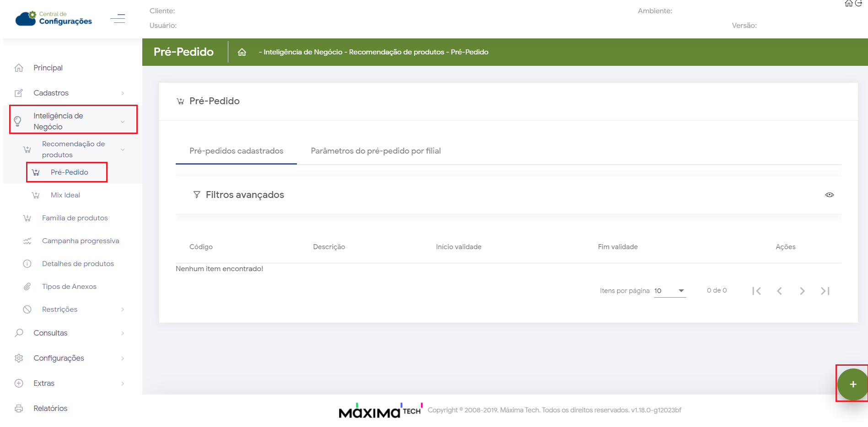Image resolution: width=868 pixels, height=427 pixels.
Task: Open Mix Ideal in sidebar
Action: point(65,195)
